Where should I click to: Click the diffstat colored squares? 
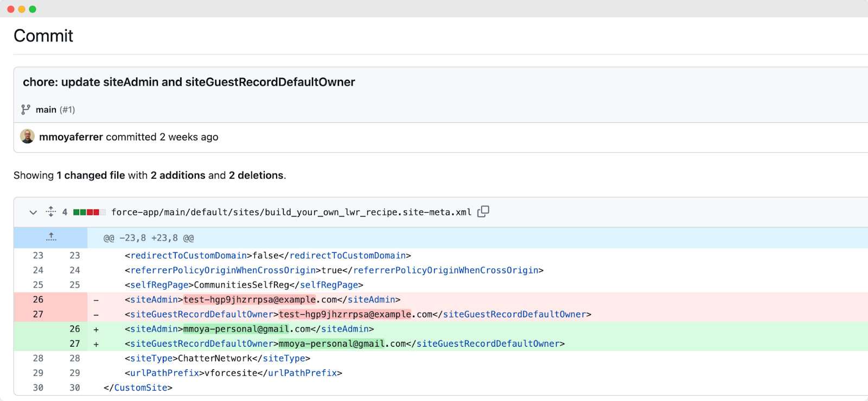tap(90, 212)
